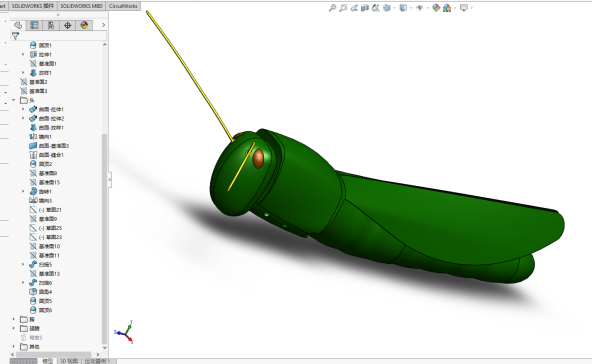
Task: Select the 镜向1 mirror feature
Action: [x=40, y=137]
